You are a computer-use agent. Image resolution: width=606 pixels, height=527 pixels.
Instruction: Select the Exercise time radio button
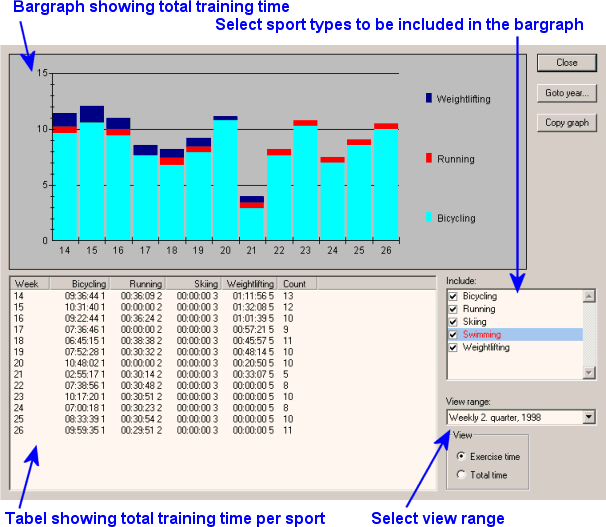[x=460, y=456]
